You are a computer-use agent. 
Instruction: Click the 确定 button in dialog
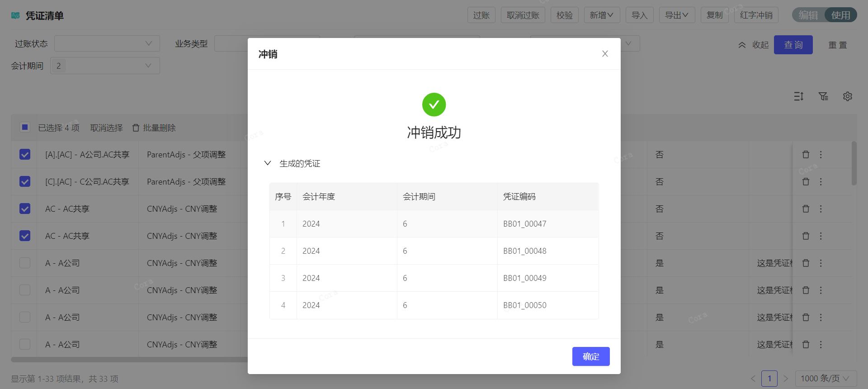click(x=590, y=356)
